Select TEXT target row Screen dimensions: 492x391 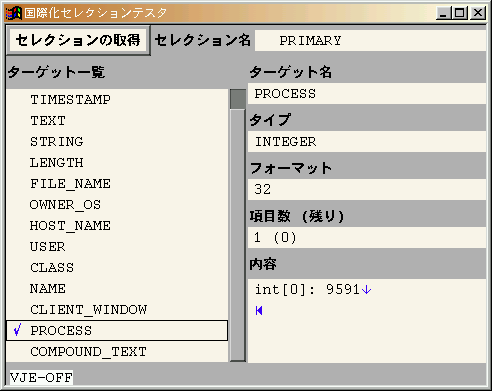(117, 121)
